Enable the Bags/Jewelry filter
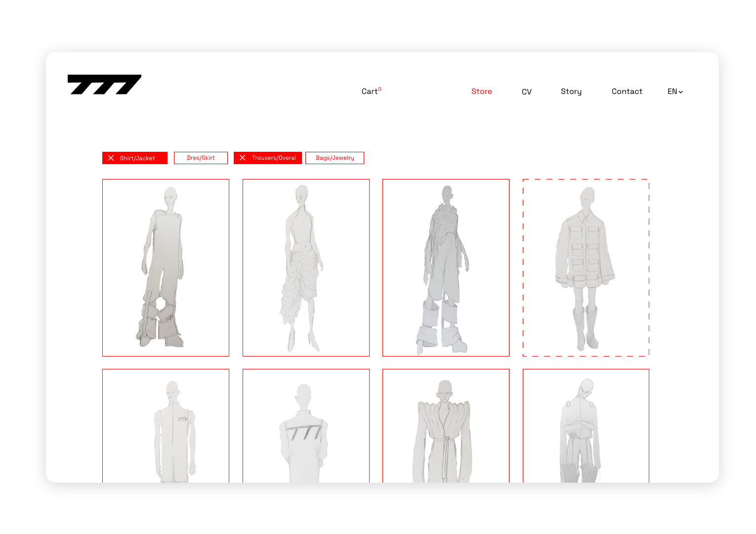 pos(335,158)
